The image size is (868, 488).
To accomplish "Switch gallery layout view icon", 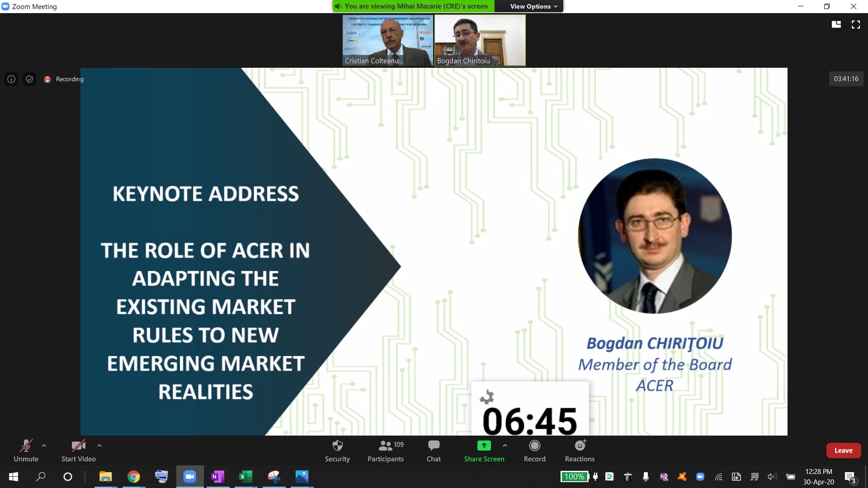I will coord(836,24).
